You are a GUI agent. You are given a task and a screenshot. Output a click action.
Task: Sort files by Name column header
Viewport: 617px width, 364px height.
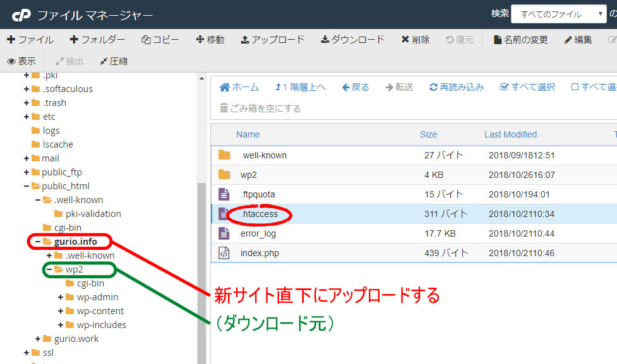coord(248,134)
